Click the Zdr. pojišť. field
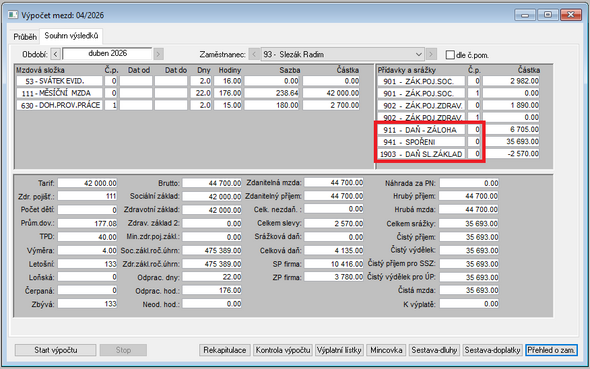 point(87,196)
